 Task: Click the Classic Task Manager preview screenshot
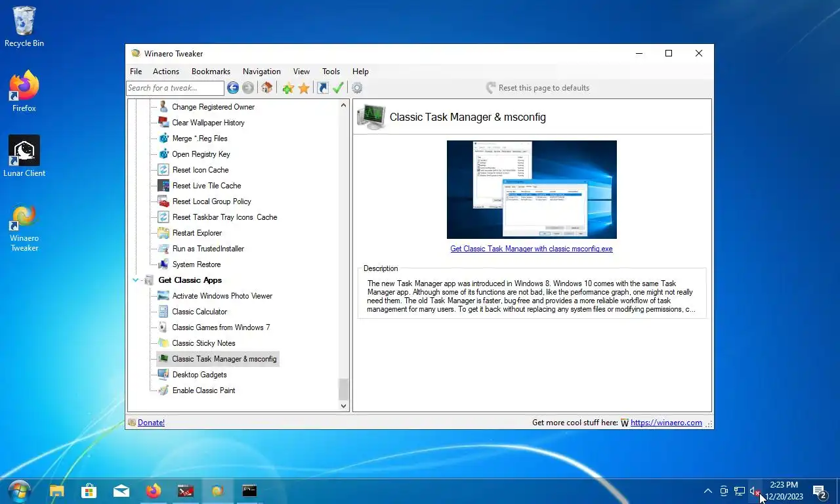click(532, 190)
